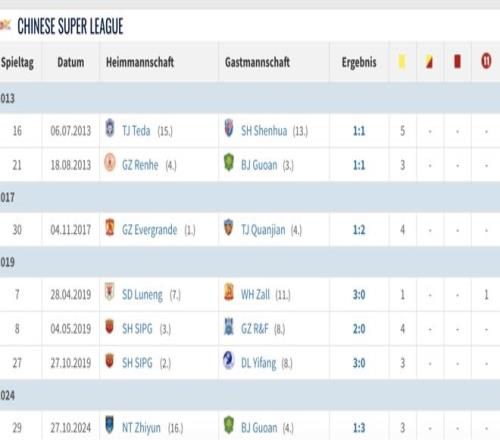Open the 1:2 result of GZ Evergrande match

tap(359, 230)
